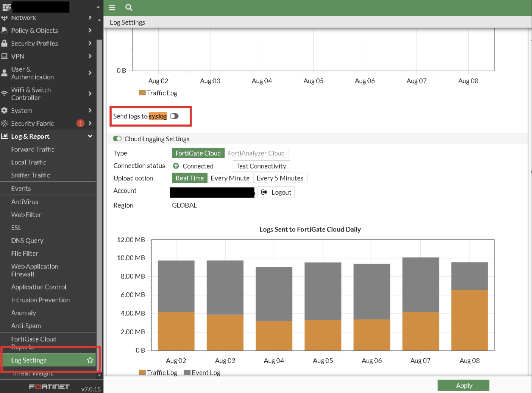Screen dimensions: 532x393
Task: Click the favorite star on Log Settings
Action: click(90, 360)
